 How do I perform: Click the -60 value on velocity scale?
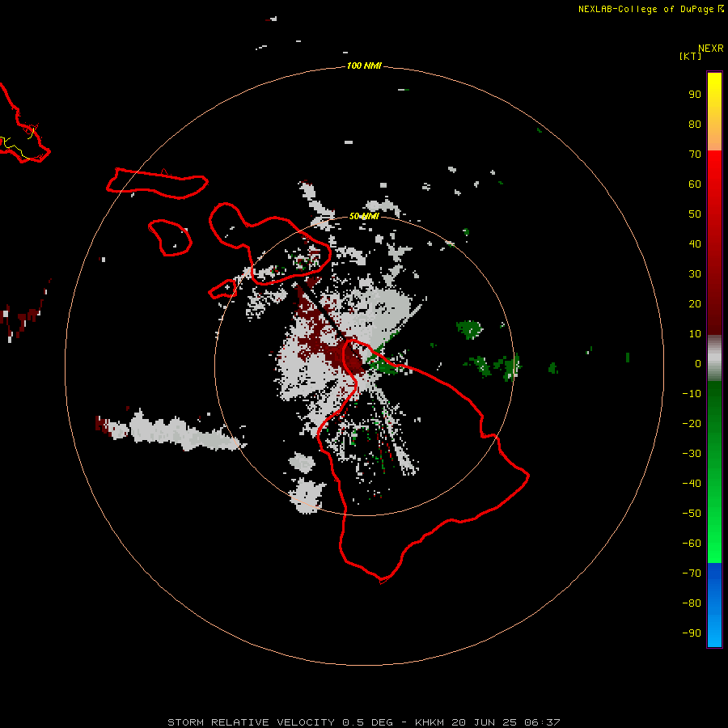pyautogui.click(x=692, y=544)
